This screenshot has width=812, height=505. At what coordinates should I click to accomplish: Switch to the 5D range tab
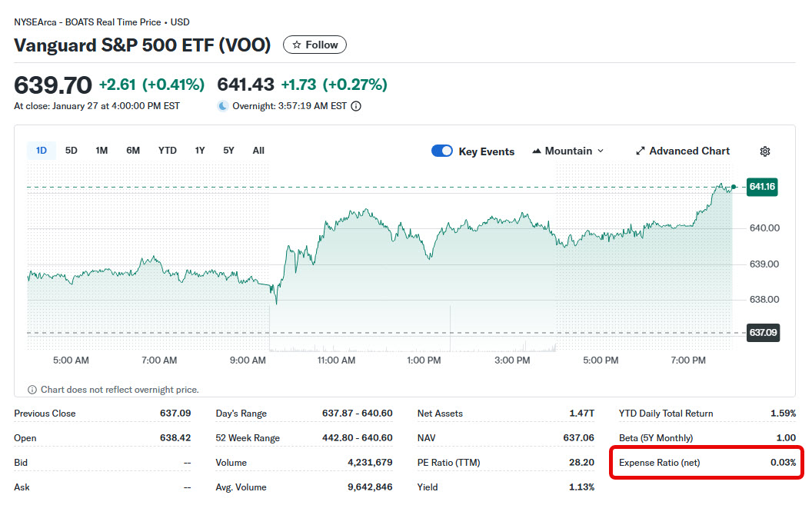(x=72, y=151)
